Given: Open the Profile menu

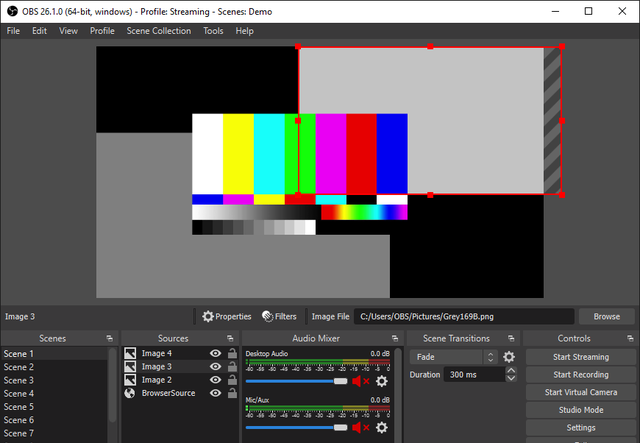Looking at the screenshot, I should tap(102, 31).
